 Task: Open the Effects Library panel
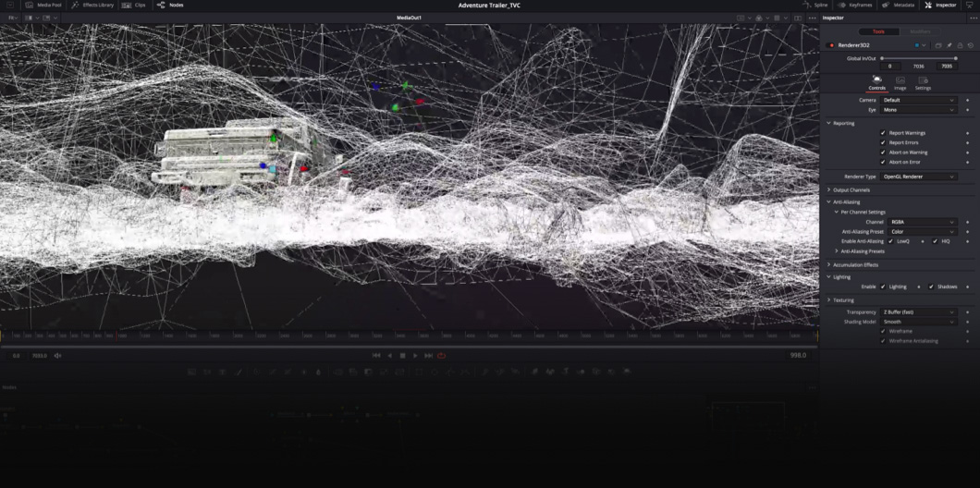93,5
